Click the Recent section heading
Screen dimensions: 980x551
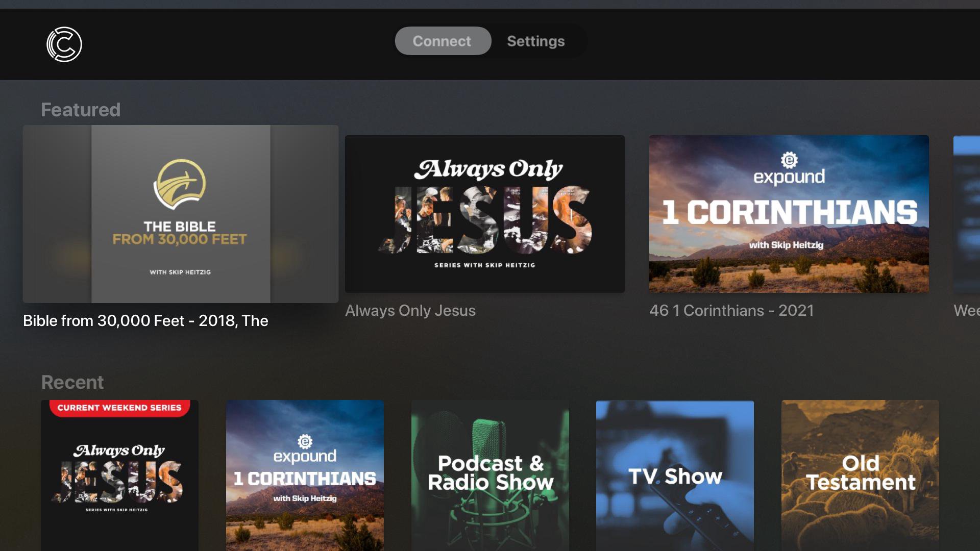(x=72, y=382)
